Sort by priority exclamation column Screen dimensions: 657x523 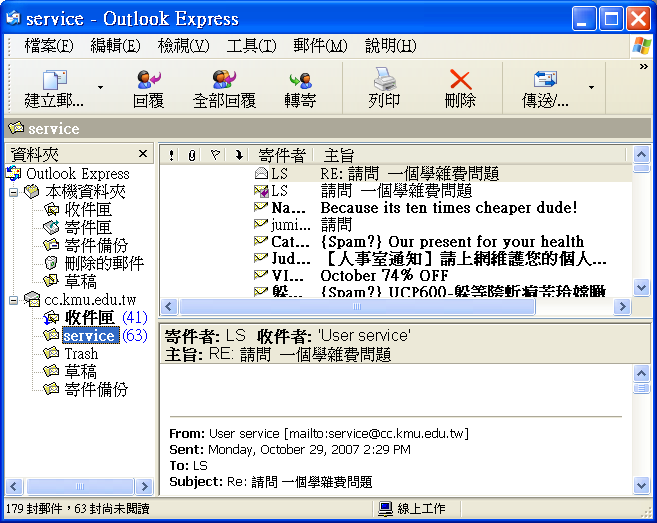tap(171, 155)
